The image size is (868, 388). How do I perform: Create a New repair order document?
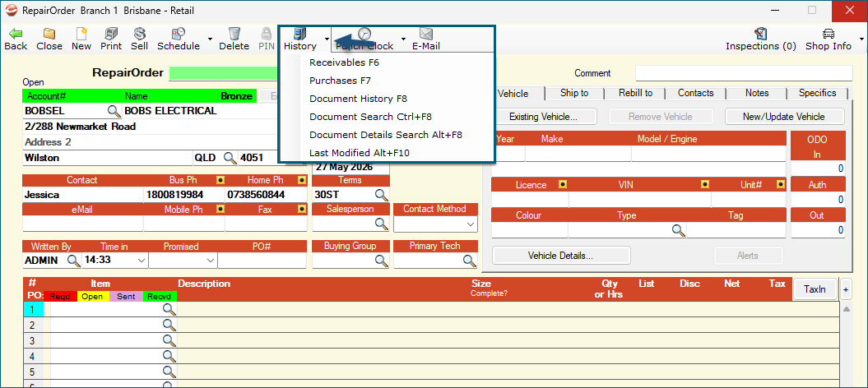click(81, 35)
